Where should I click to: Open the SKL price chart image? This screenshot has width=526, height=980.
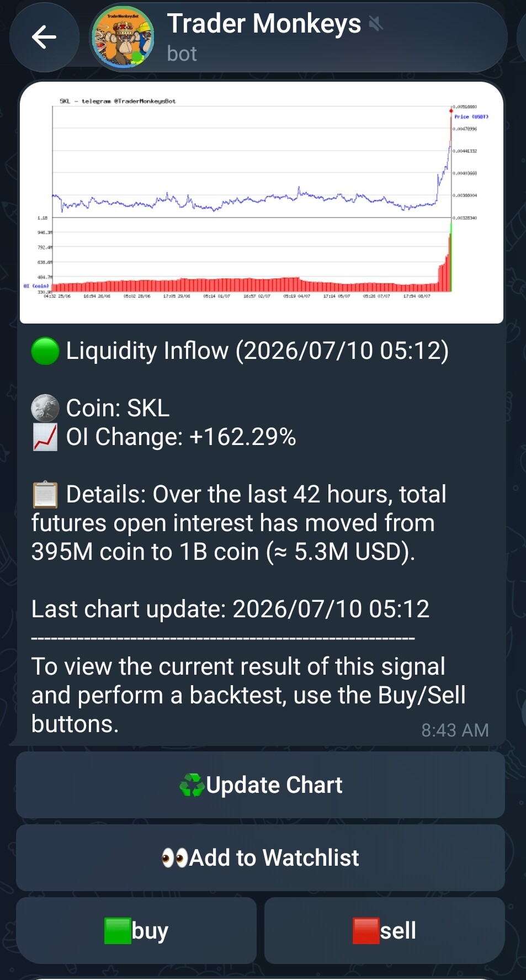262,203
